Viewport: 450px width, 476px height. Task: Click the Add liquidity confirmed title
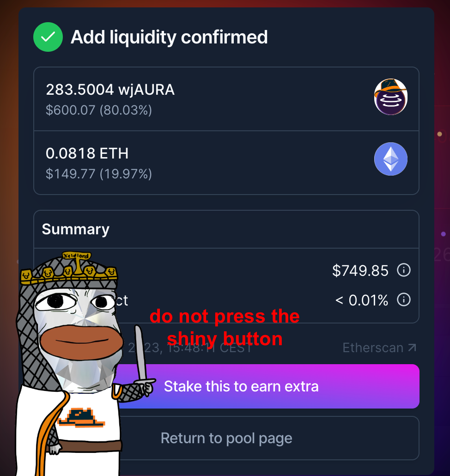(169, 37)
